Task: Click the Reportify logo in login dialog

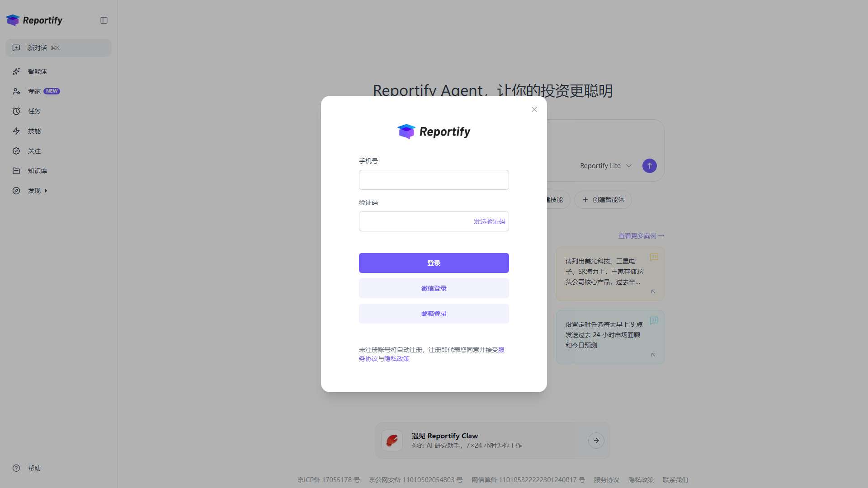Action: (x=434, y=131)
